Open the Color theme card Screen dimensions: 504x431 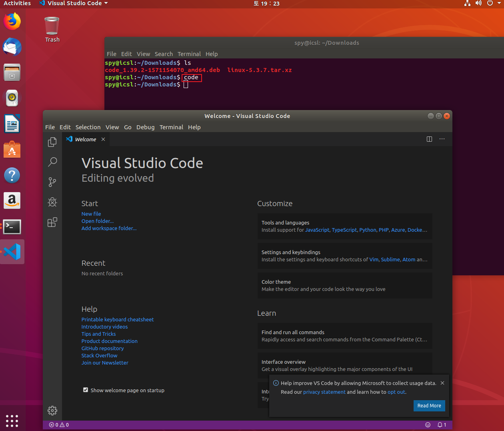click(345, 285)
